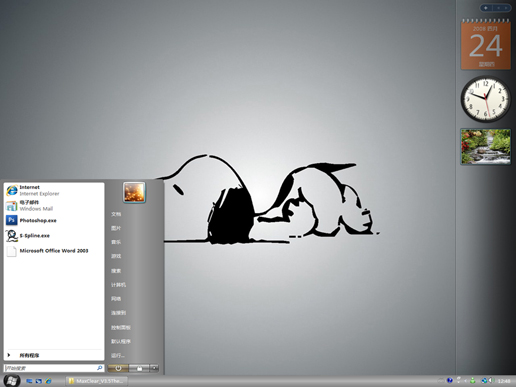Click Switch between windows quick launch icon
516x387 pixels.
click(x=39, y=381)
